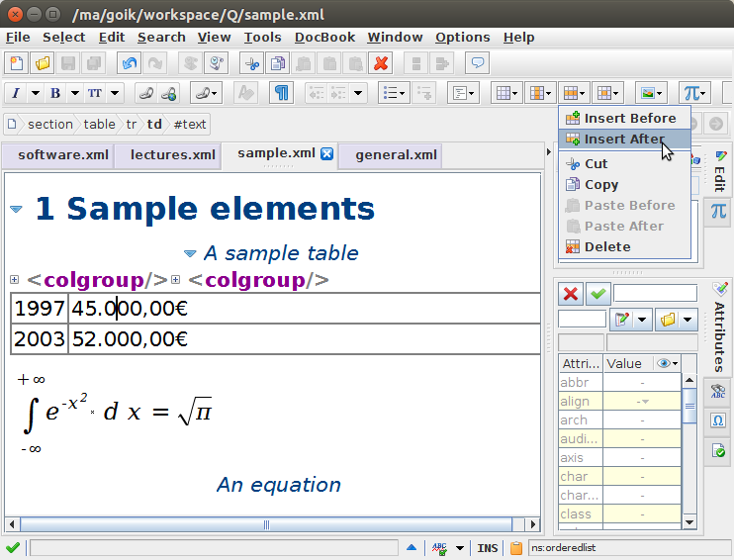This screenshot has width=734, height=560.
Task: Click the scissors cut icon in toolbar
Action: point(252,63)
